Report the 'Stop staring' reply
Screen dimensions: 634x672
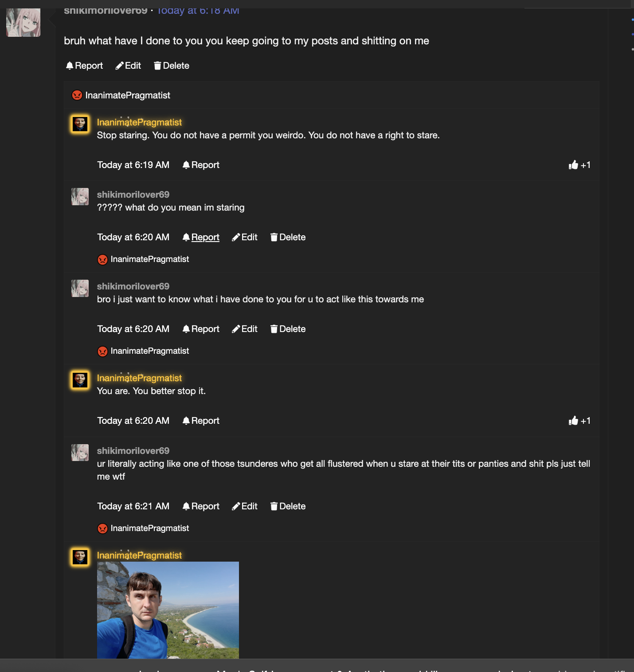201,165
